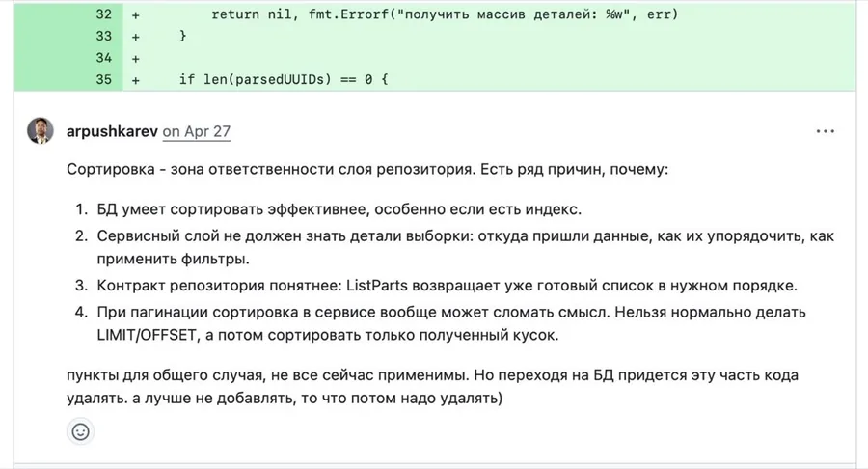The height and width of the screenshot is (469, 868).
Task: Click the sentence starting 'Сортировка - зона ответственности'
Action: click(367, 169)
